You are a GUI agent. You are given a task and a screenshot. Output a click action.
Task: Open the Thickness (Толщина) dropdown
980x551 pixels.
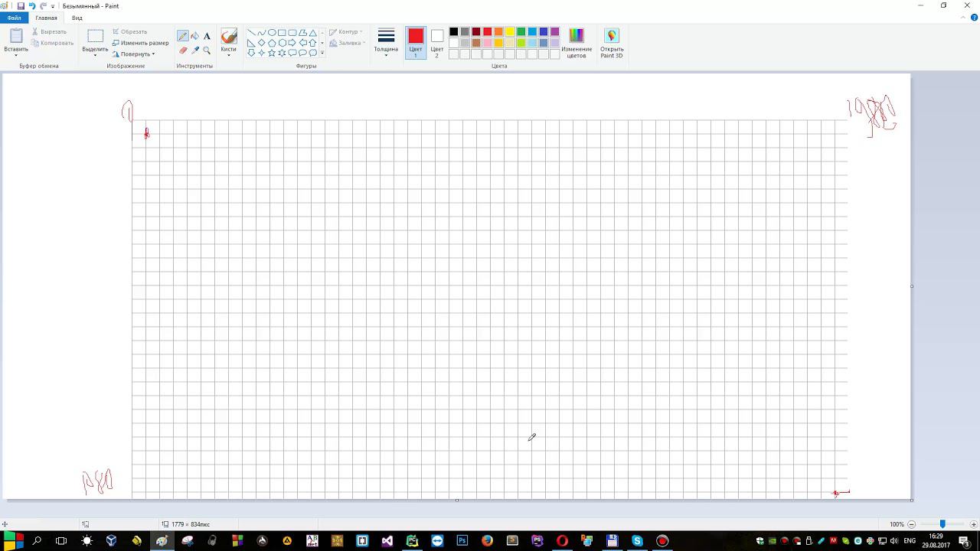[x=386, y=43]
